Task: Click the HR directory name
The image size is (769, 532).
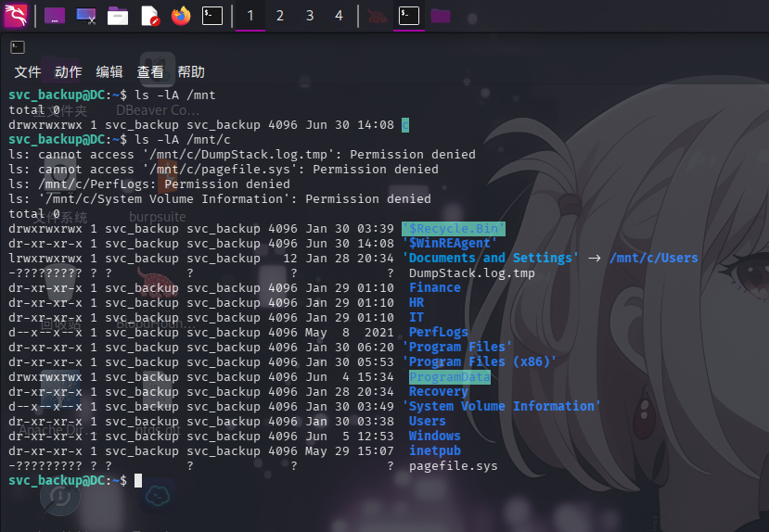Action: [x=417, y=303]
